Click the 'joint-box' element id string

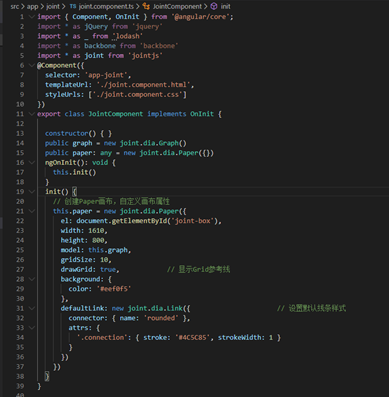coord(193,221)
